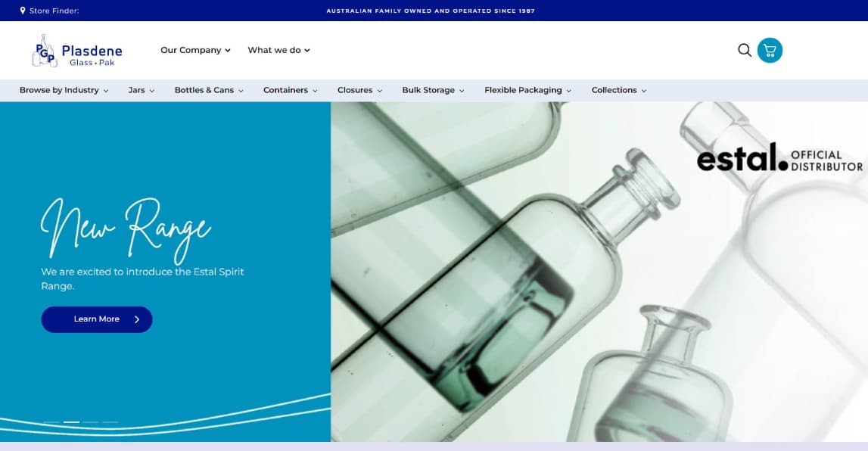Expand the Collections dropdown
The width and height of the screenshot is (868, 451).
click(x=618, y=90)
